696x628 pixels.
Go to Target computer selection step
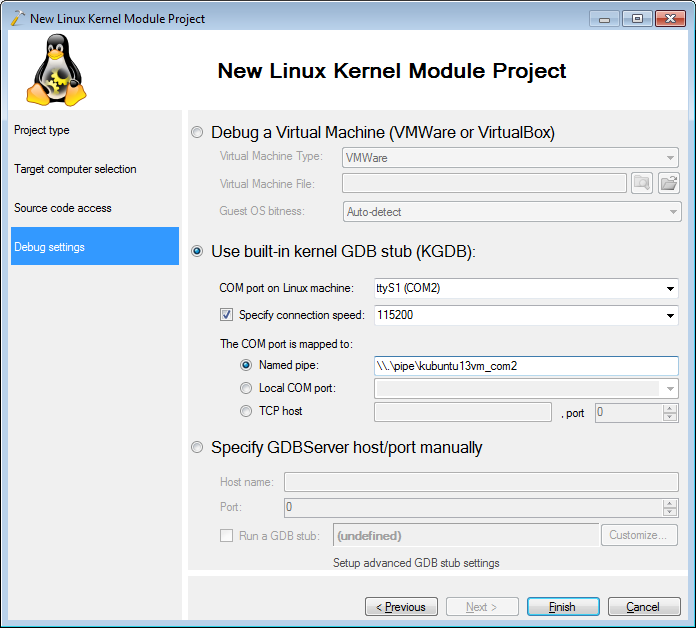pos(75,169)
